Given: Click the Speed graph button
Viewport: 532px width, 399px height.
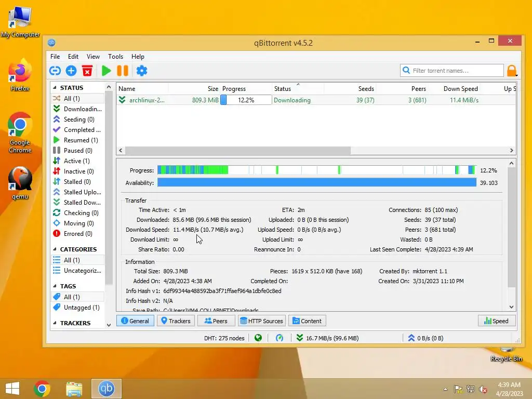Looking at the screenshot, I should [x=497, y=321].
